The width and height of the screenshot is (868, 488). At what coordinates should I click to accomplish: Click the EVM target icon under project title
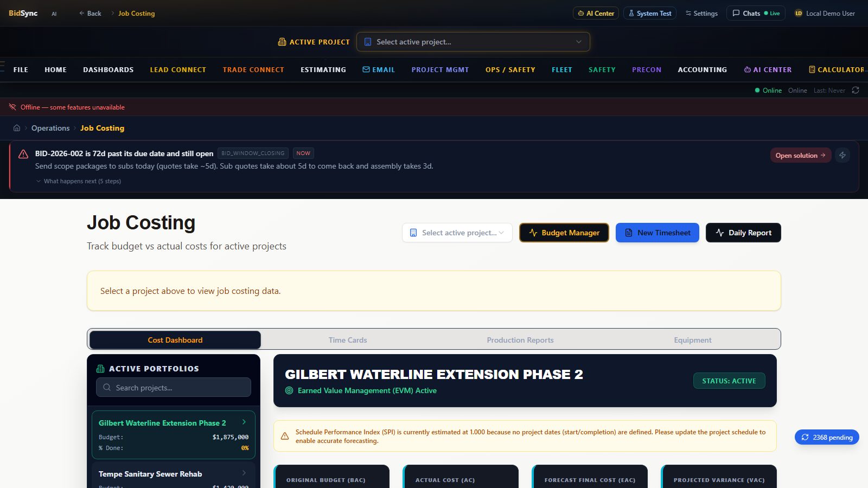coord(289,390)
